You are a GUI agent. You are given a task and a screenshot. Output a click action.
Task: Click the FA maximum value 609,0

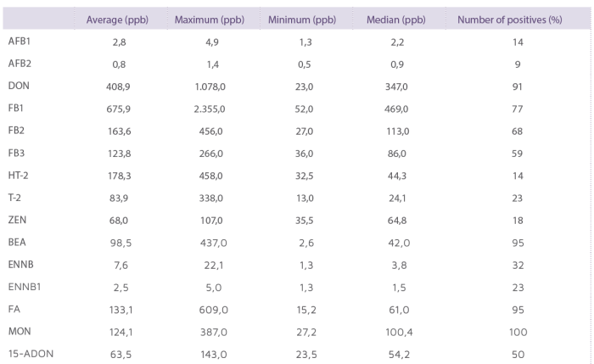click(x=214, y=310)
